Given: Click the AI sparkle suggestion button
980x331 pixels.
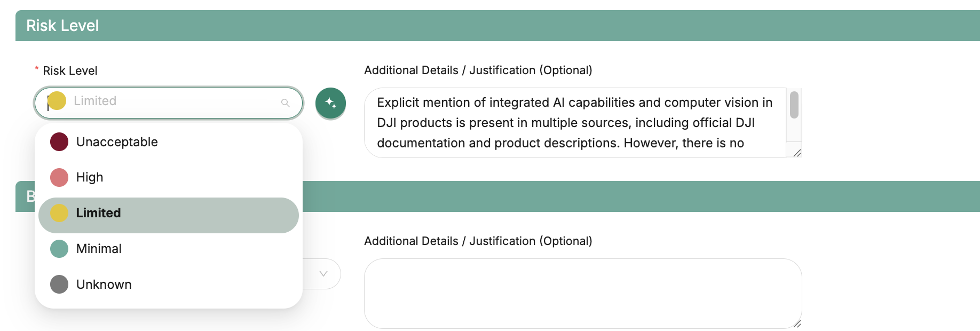Looking at the screenshot, I should [x=330, y=103].
